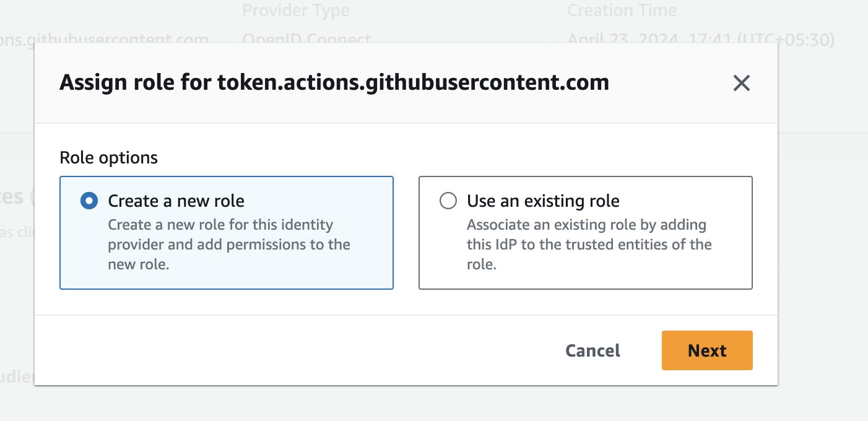Click the April 23, 2024 creation date text
Viewport: 868px width, 421px height.
[x=701, y=39]
